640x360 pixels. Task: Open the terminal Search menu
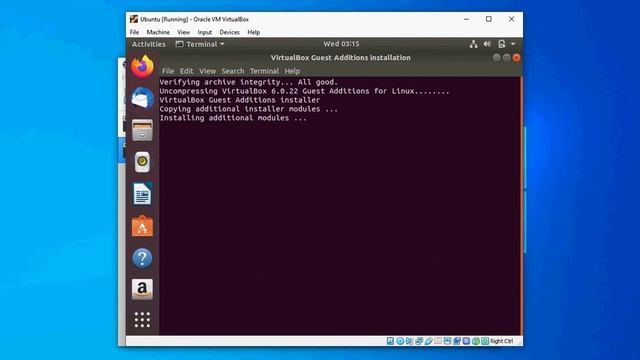(233, 71)
